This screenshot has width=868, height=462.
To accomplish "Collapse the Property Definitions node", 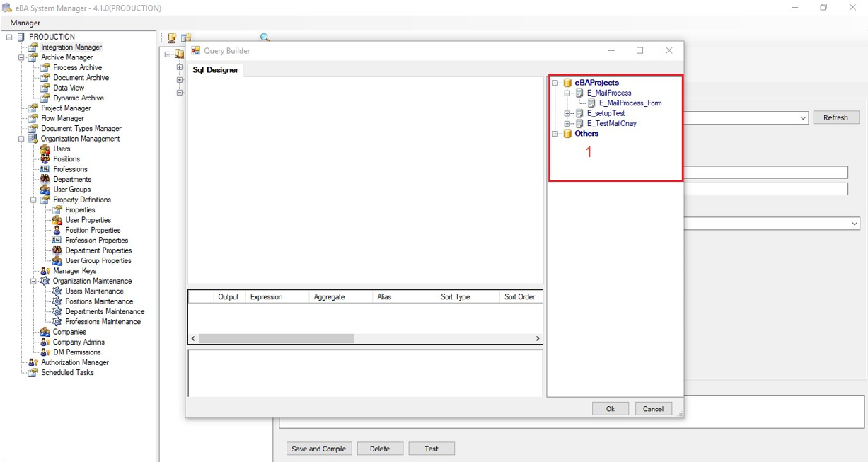I will pyautogui.click(x=33, y=200).
